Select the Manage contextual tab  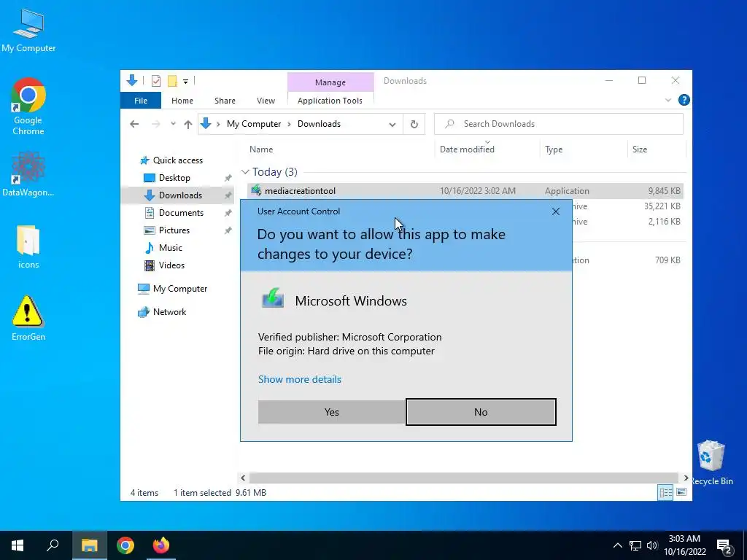pos(330,82)
